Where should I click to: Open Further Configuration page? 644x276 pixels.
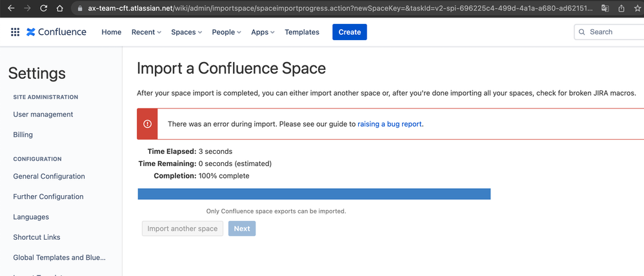(48, 196)
